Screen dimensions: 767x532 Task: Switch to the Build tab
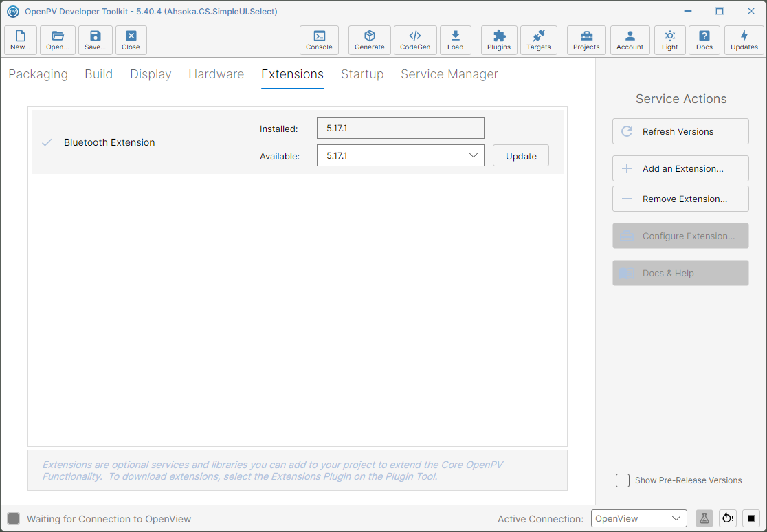[x=99, y=74]
